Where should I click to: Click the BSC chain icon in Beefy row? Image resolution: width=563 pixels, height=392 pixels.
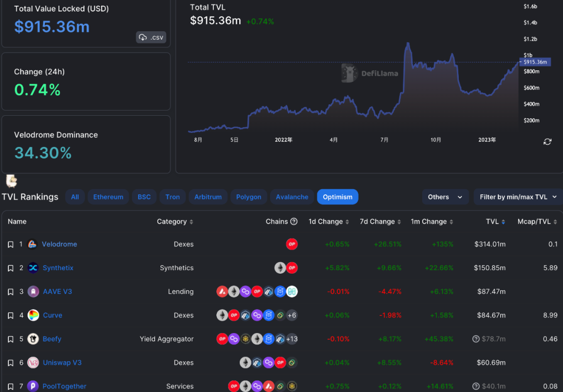[245, 339]
